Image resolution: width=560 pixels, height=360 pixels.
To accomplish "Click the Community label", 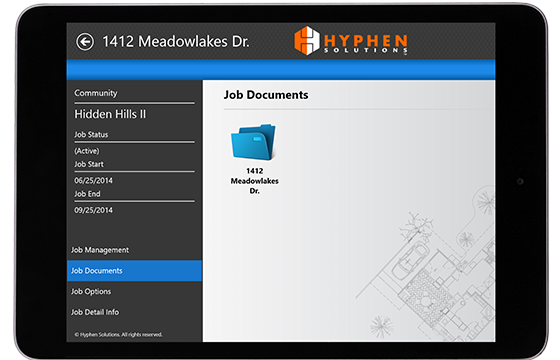I will pos(96,93).
